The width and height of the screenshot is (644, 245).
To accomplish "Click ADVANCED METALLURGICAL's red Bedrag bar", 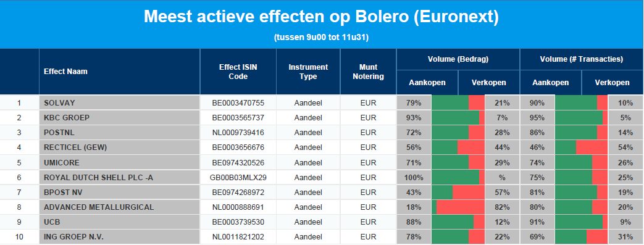I will 461,207.
